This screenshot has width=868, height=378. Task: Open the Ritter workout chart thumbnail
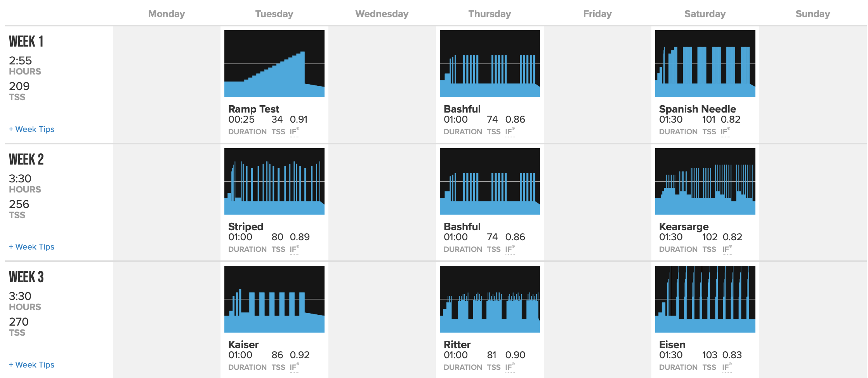point(490,299)
